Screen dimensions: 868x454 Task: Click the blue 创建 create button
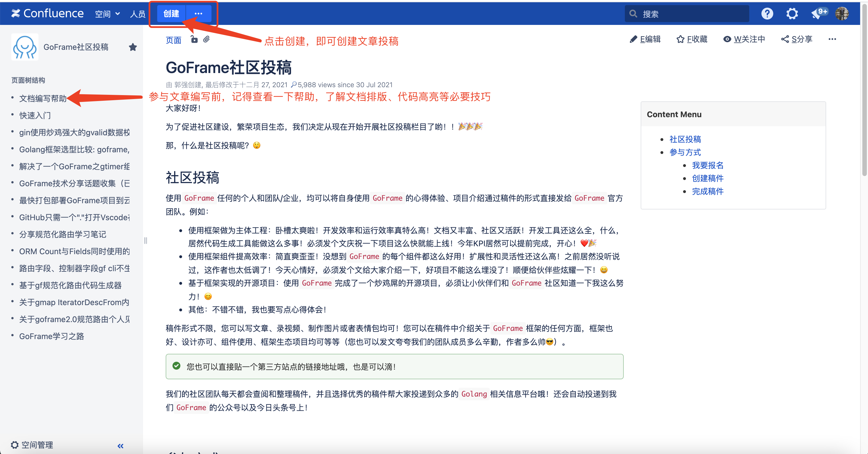tap(171, 14)
